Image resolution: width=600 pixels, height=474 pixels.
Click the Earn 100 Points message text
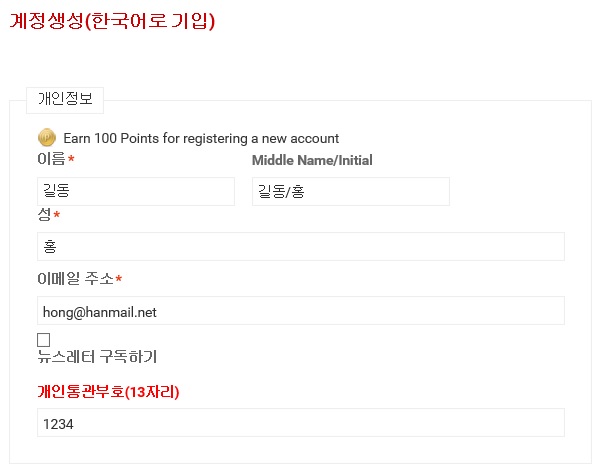pos(201,138)
